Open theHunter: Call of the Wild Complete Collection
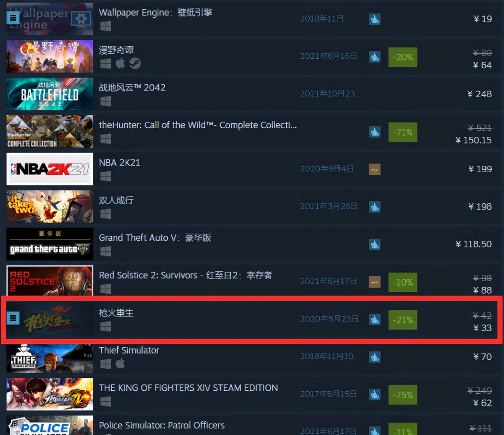 [198, 125]
